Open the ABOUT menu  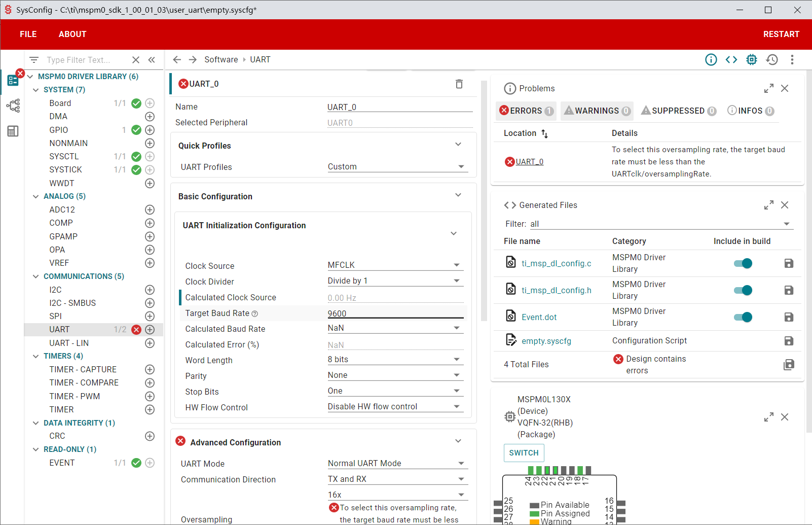[x=72, y=34]
